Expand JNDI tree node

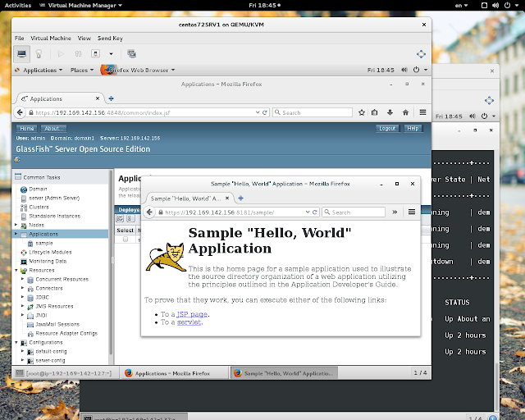point(22,315)
